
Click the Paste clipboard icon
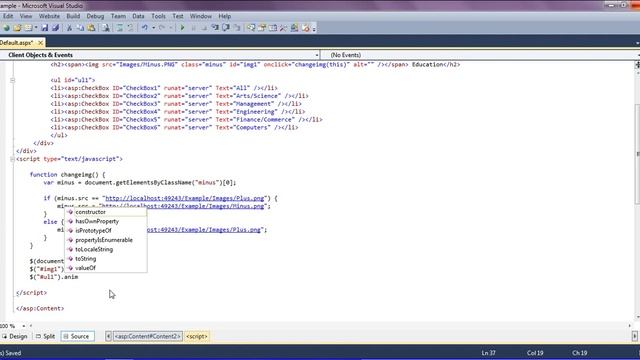(91, 28)
